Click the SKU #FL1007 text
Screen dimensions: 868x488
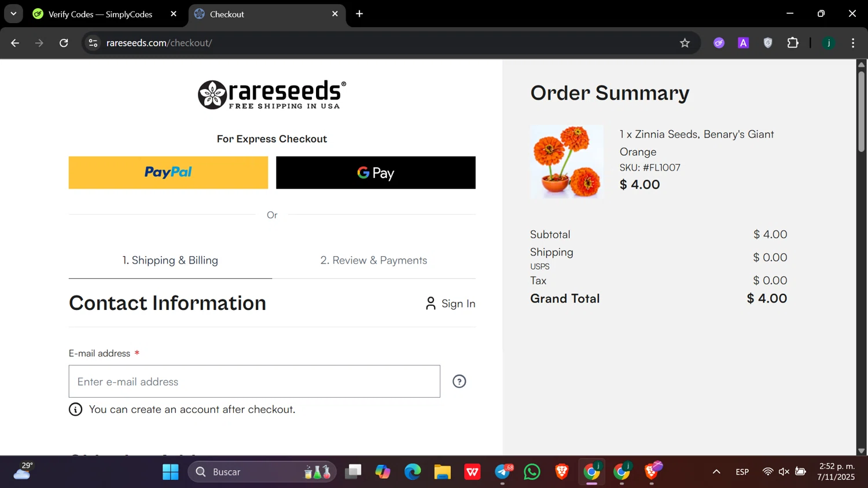point(650,168)
